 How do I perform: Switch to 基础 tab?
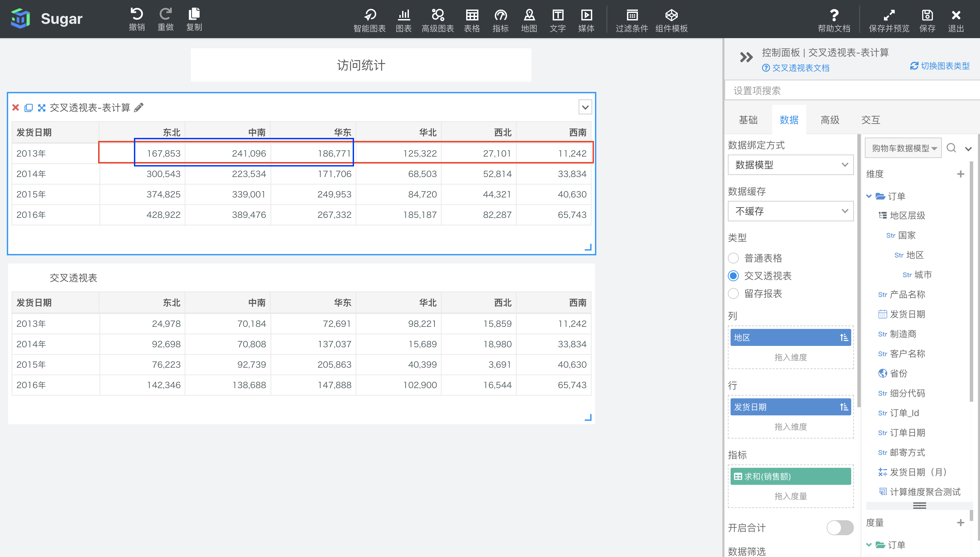(x=748, y=120)
